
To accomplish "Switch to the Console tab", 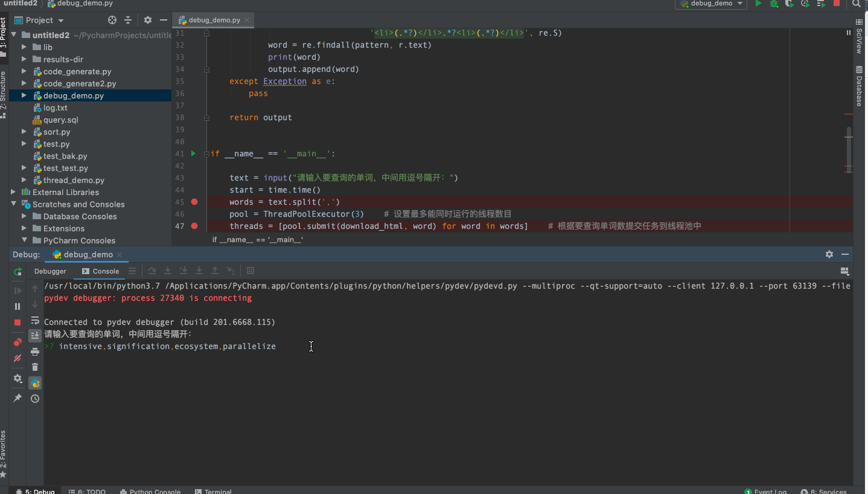I will pyautogui.click(x=101, y=271).
